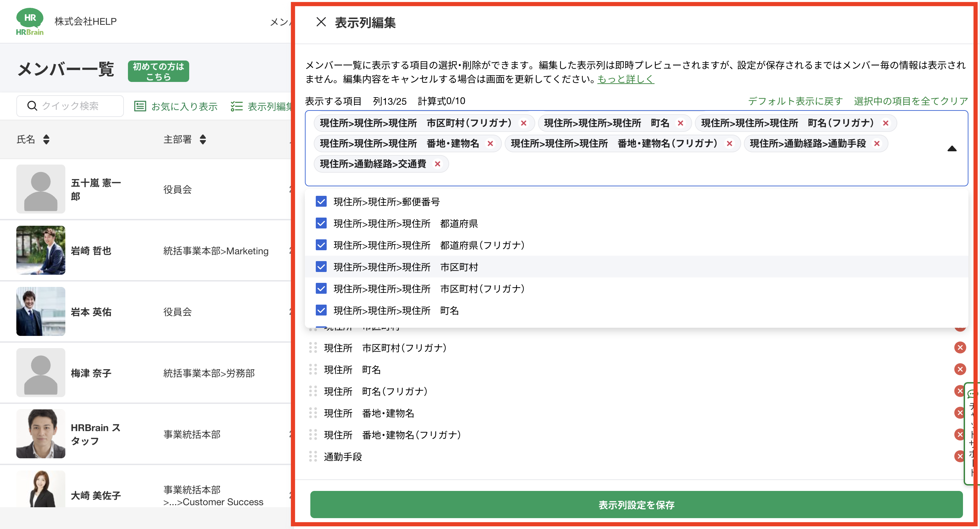Sort by 主部署 column arrows
This screenshot has height=529, width=980.
click(x=203, y=139)
